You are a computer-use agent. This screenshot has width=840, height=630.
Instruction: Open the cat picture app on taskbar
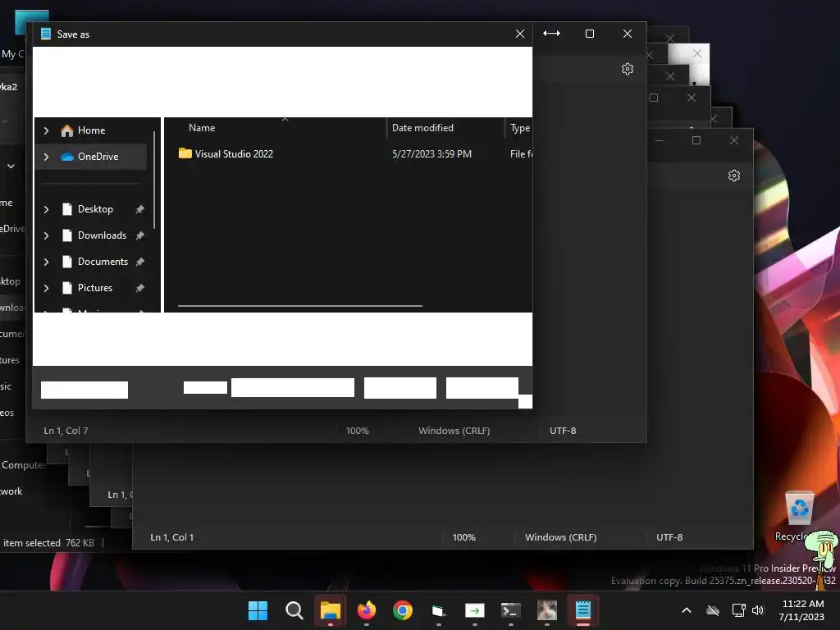tap(547, 610)
